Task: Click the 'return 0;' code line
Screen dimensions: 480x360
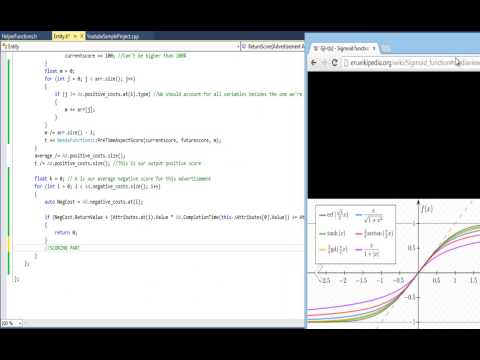Action: click(66, 233)
